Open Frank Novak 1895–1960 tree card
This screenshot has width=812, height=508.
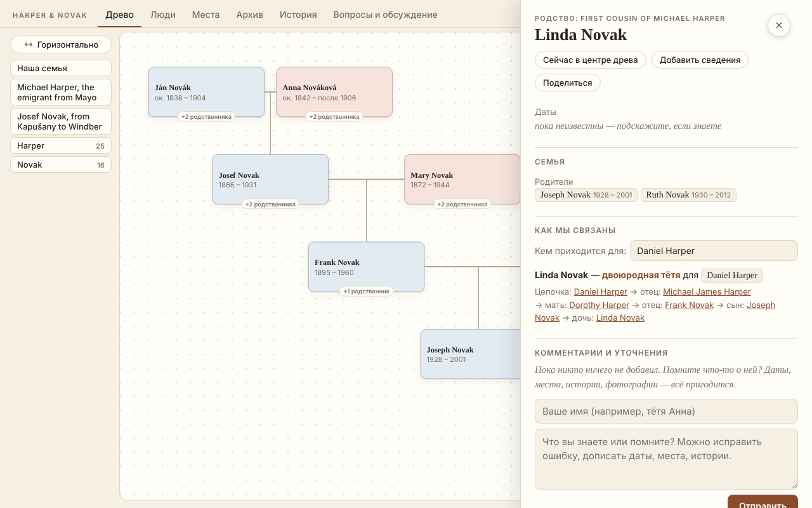coord(366,267)
